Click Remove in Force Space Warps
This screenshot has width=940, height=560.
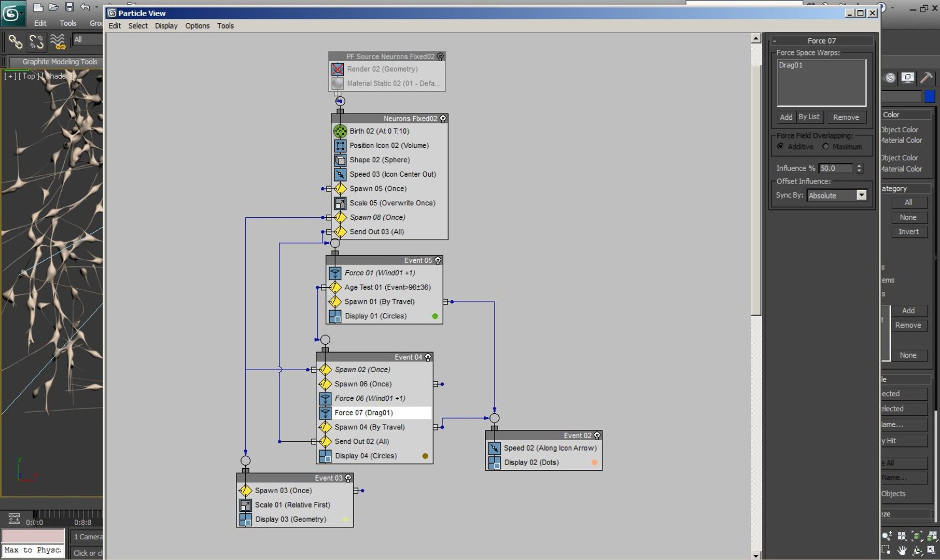point(846,117)
